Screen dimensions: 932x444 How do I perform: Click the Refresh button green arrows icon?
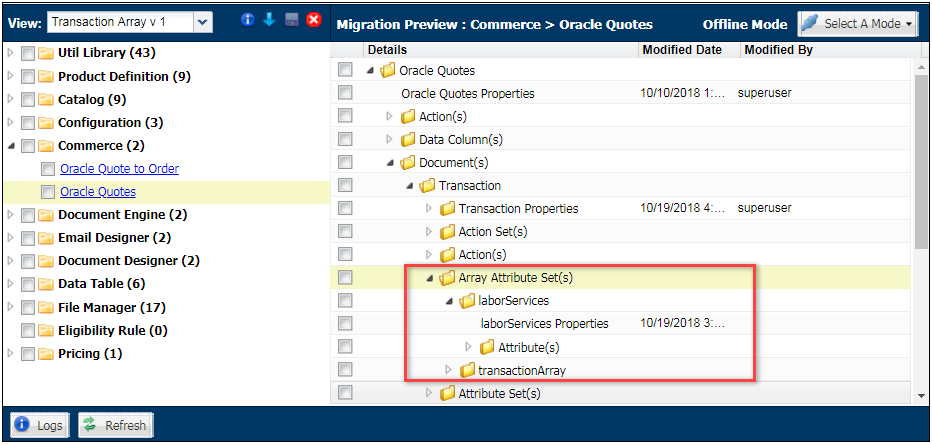click(91, 425)
